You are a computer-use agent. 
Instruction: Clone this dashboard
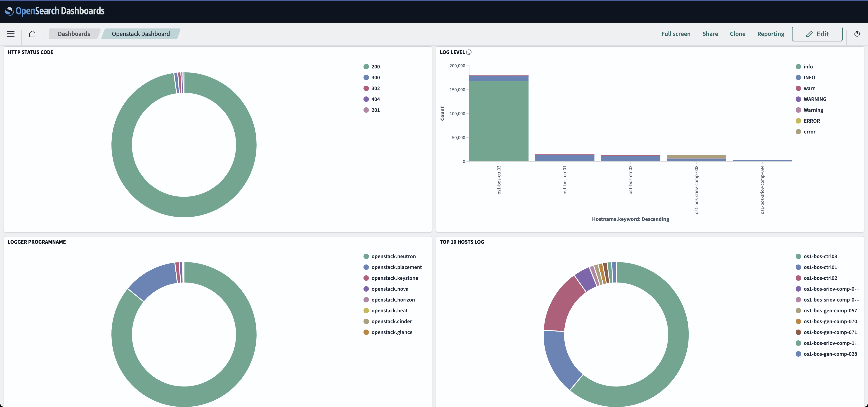pos(737,34)
